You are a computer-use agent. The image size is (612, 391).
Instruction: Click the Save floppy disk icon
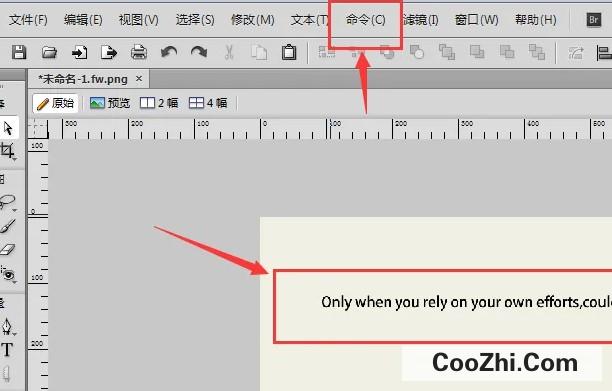19,52
